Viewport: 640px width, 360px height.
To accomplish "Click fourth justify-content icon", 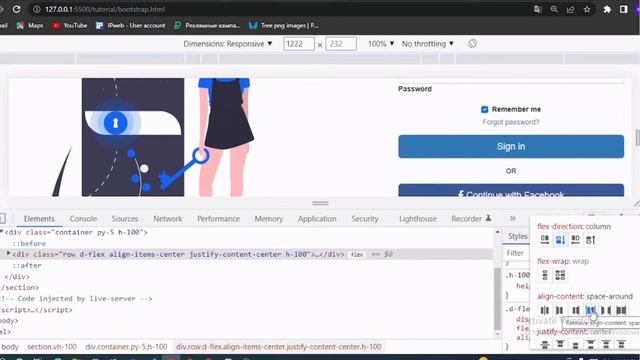I will [591, 344].
